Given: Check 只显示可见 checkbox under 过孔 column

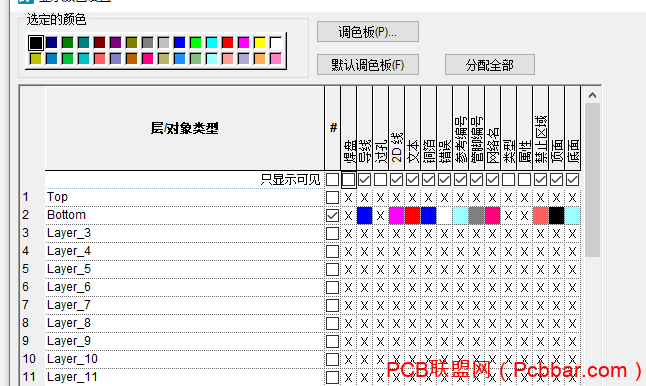Looking at the screenshot, I should (380, 180).
